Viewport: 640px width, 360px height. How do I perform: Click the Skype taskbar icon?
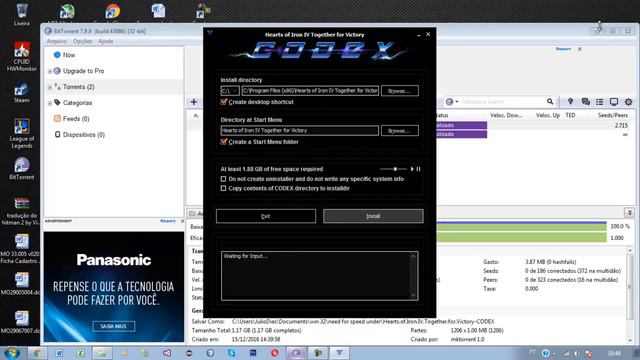click(x=231, y=353)
